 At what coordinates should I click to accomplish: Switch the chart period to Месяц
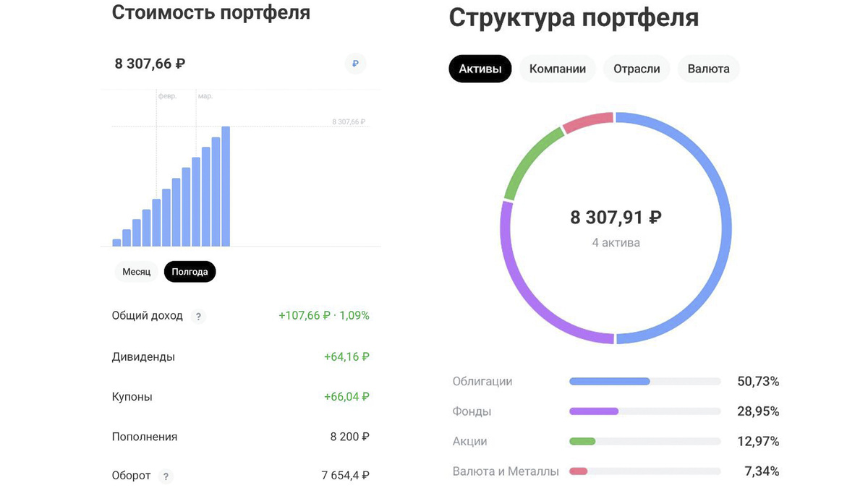tap(136, 272)
